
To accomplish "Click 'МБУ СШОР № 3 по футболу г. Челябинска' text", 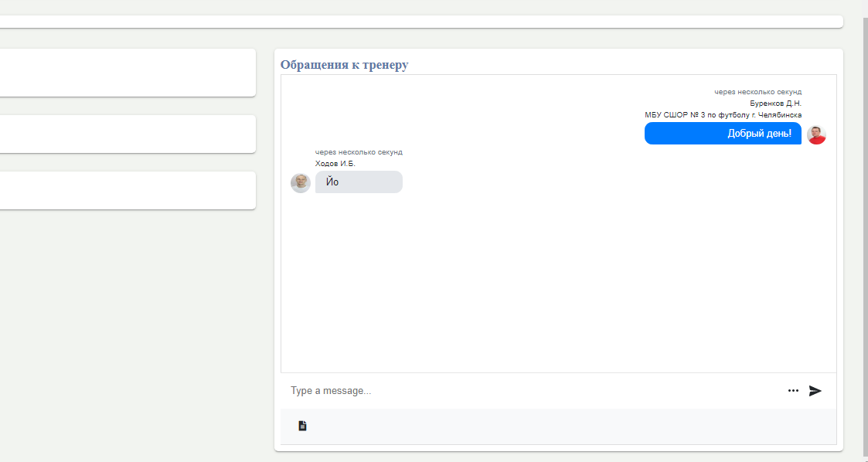I will [x=723, y=115].
